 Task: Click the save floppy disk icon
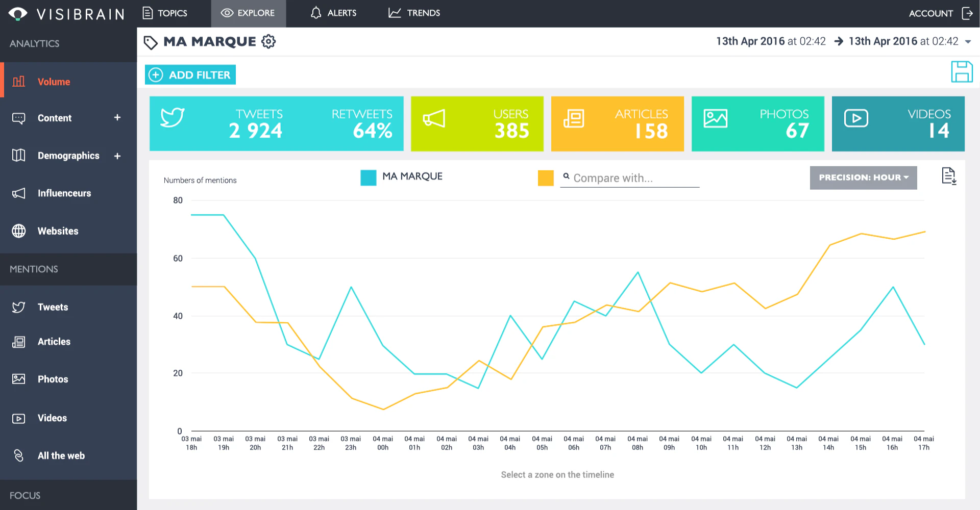click(962, 71)
